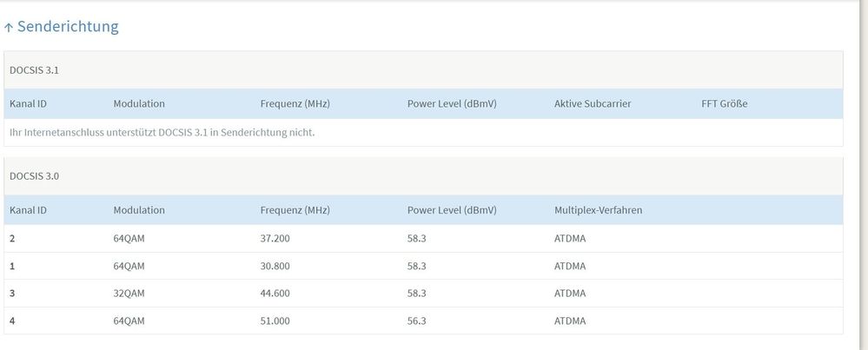Click the Kanal ID column in DOCSIS 3.1
Screen dimensions: 868x350
(x=28, y=104)
